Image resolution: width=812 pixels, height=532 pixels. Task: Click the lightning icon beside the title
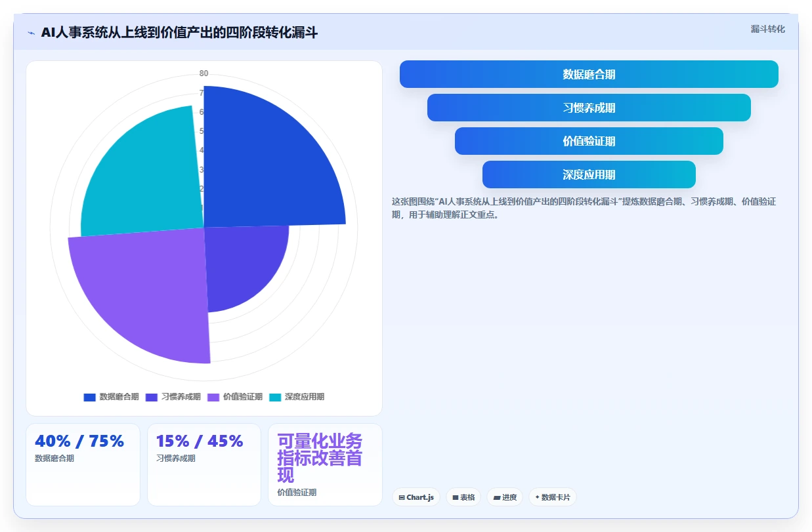[x=31, y=33]
